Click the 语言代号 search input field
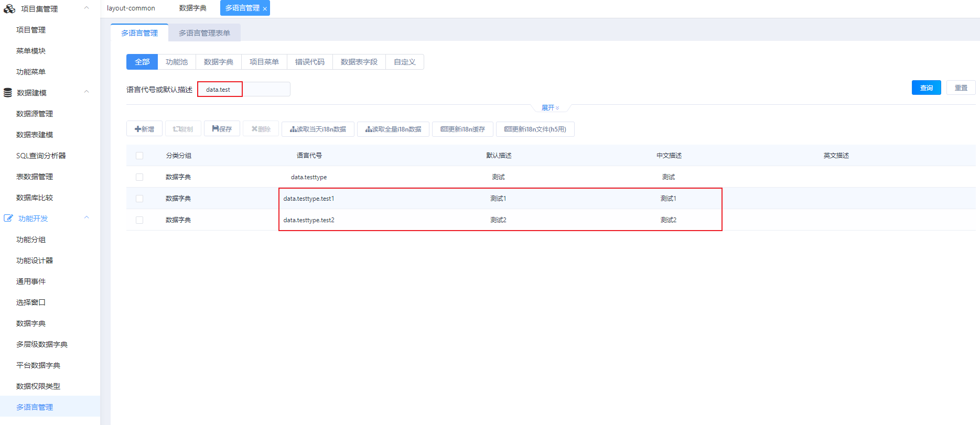 pos(244,89)
